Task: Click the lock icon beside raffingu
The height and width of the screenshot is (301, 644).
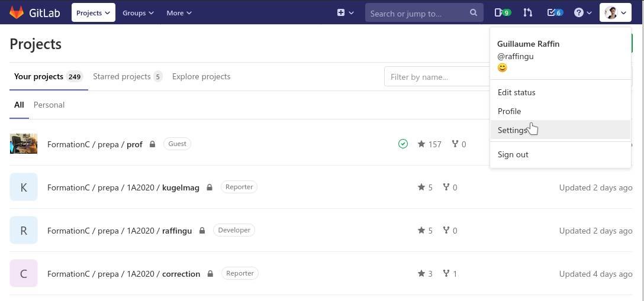Action: point(202,230)
